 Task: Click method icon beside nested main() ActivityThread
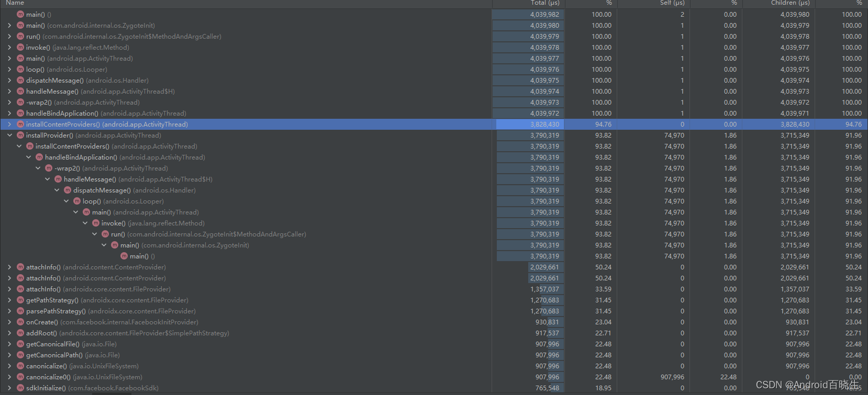tap(86, 212)
